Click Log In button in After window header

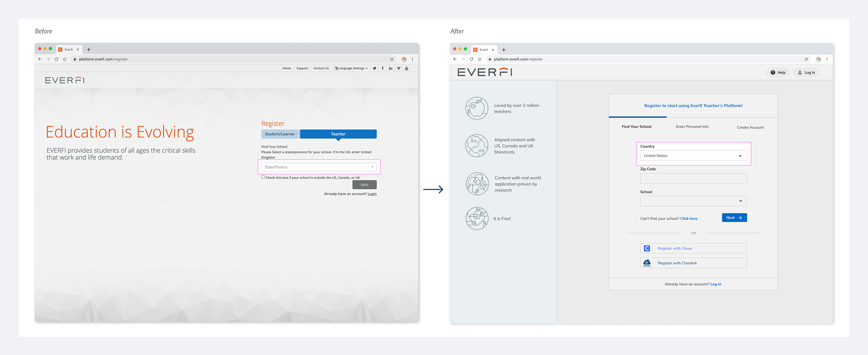tap(806, 72)
